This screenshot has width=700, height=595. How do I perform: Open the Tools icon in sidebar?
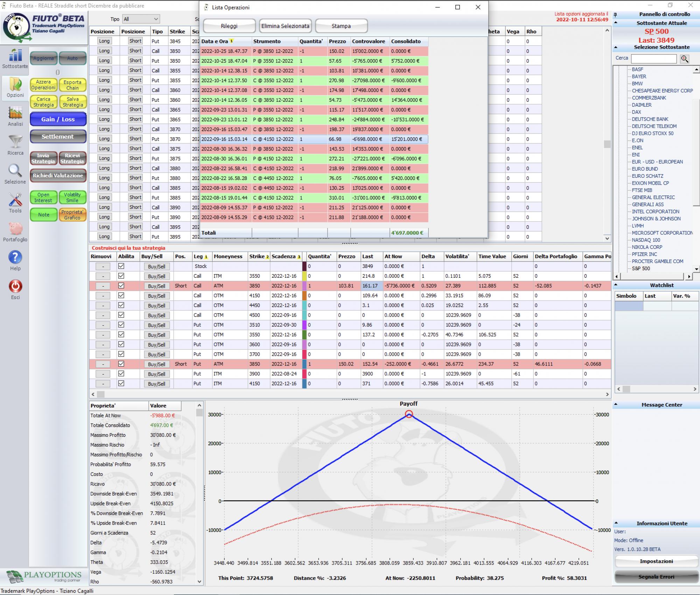click(15, 200)
